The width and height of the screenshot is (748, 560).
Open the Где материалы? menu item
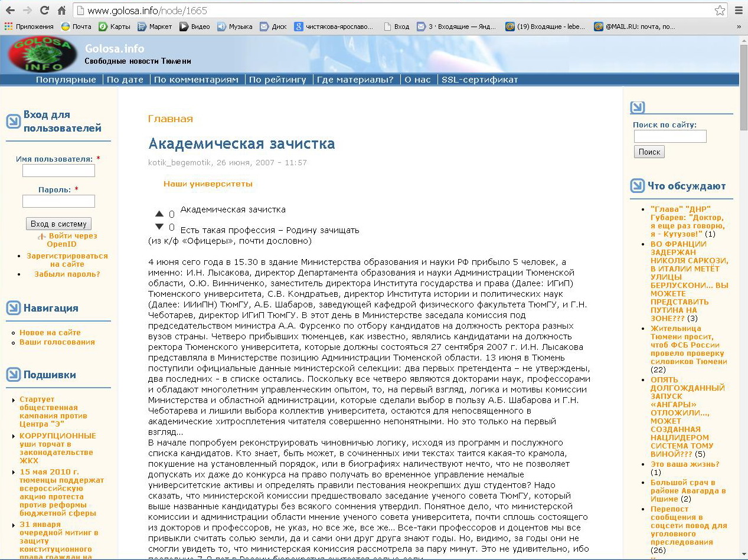[x=355, y=80]
